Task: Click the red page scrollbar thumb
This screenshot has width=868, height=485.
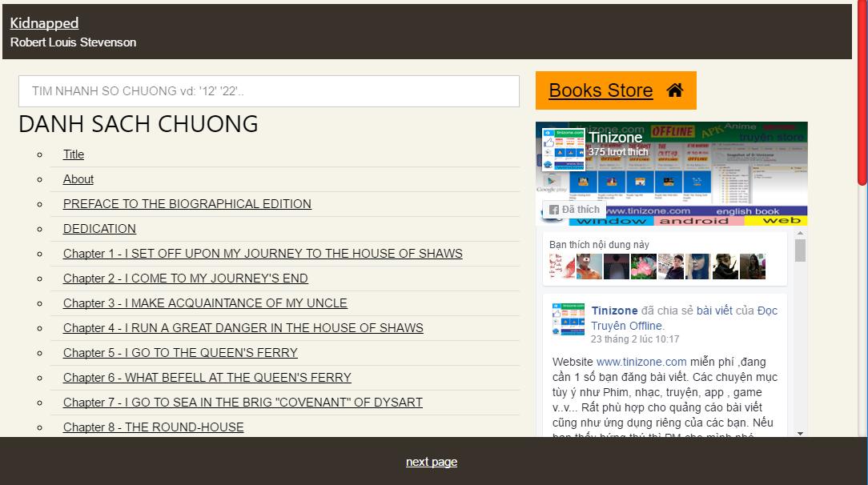Action: tap(862, 93)
